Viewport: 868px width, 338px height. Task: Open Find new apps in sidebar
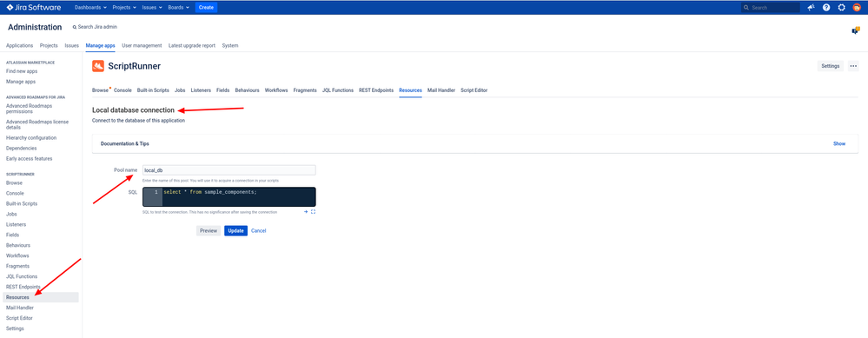pos(22,71)
